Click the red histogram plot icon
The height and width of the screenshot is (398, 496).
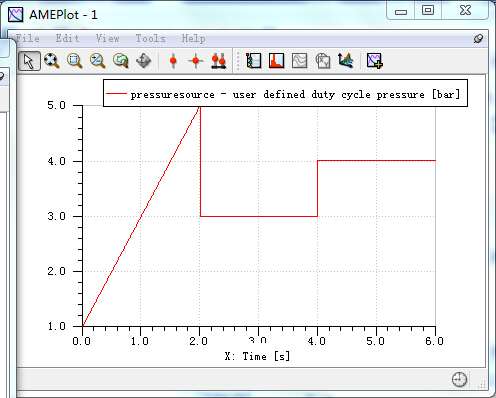(276, 61)
